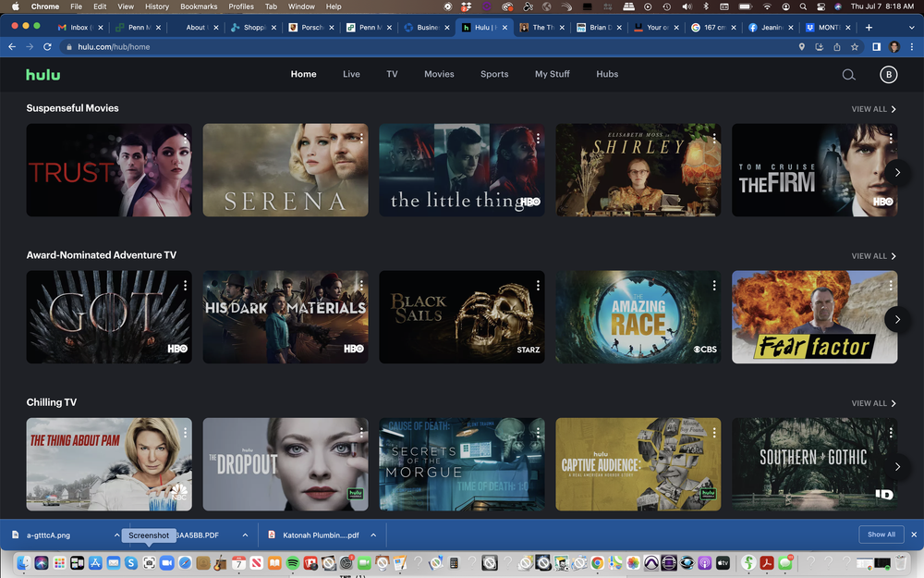
Task: Open Hubs section
Action: 607,74
